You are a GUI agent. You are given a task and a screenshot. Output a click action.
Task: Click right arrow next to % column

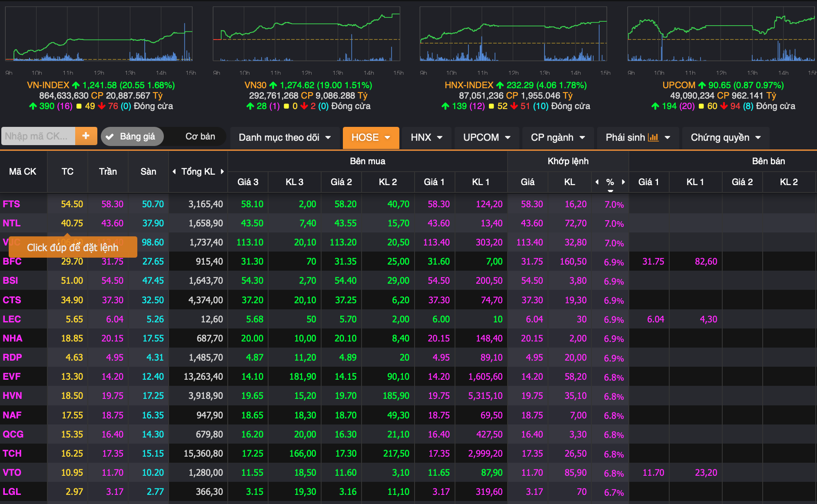pyautogui.click(x=623, y=182)
